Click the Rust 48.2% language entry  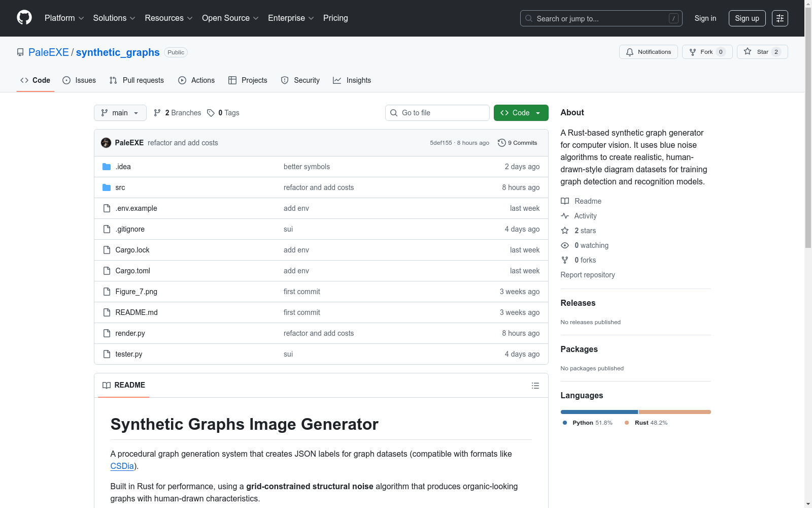tap(646, 423)
